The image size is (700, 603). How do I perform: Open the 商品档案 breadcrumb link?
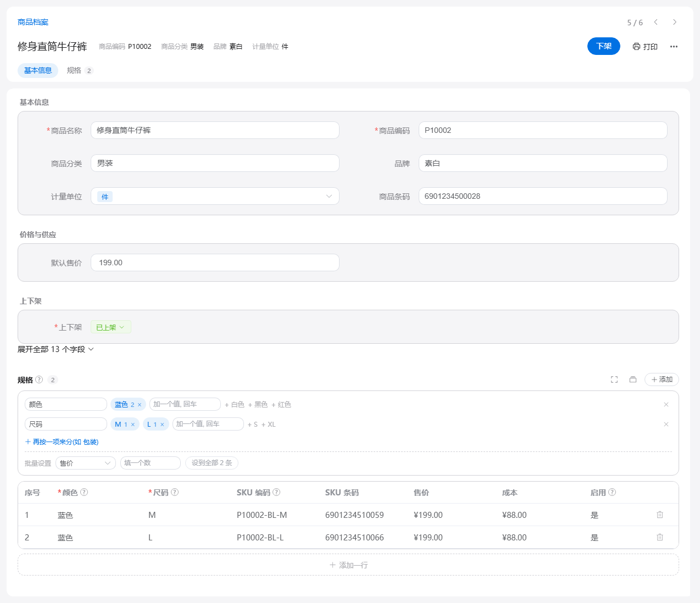coord(33,22)
